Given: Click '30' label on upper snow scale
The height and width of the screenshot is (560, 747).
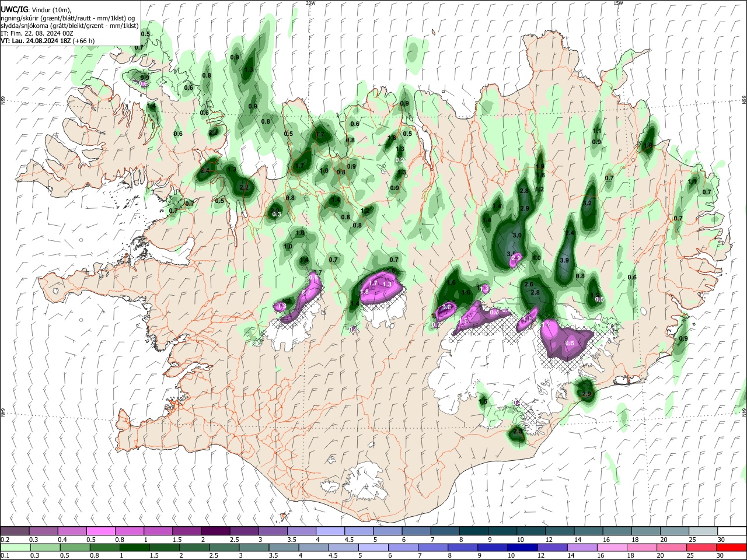Looking at the screenshot, I should coord(721,540).
